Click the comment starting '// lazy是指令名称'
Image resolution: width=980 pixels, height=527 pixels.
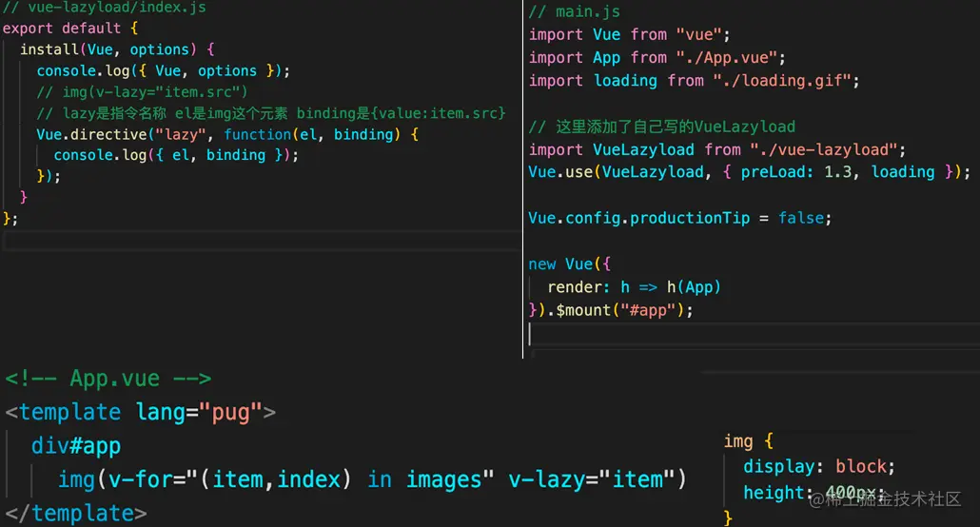pos(270,113)
